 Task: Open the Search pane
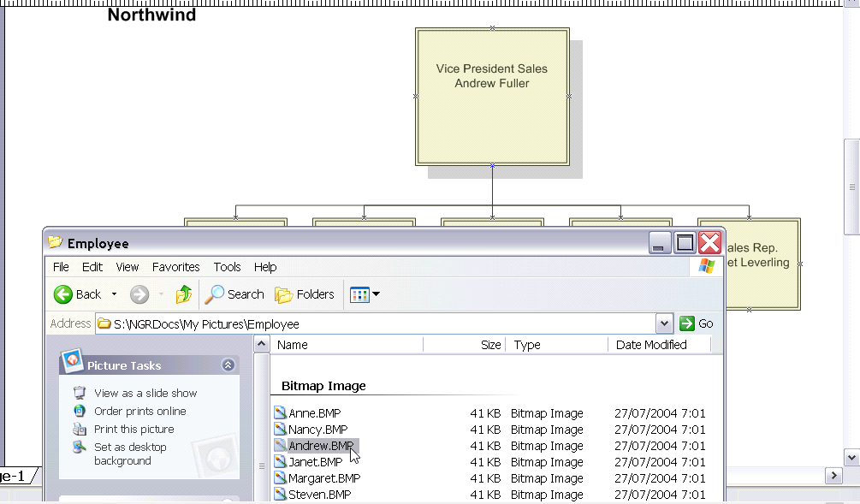tap(234, 294)
